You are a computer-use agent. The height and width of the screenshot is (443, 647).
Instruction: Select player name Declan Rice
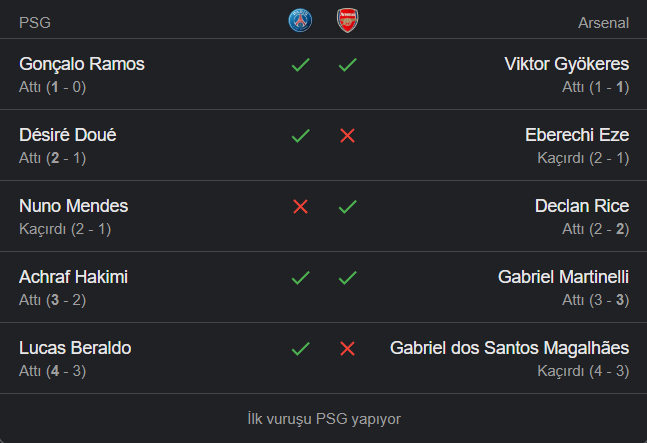(582, 206)
